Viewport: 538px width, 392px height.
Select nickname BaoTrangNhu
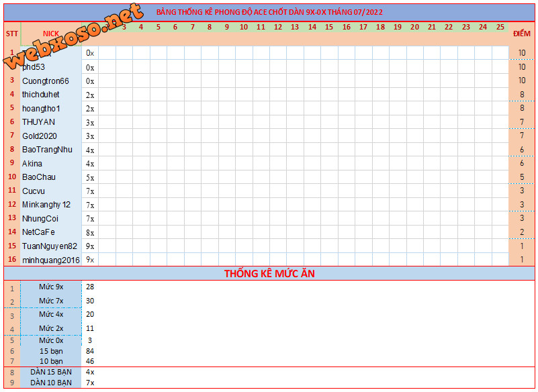(47, 150)
